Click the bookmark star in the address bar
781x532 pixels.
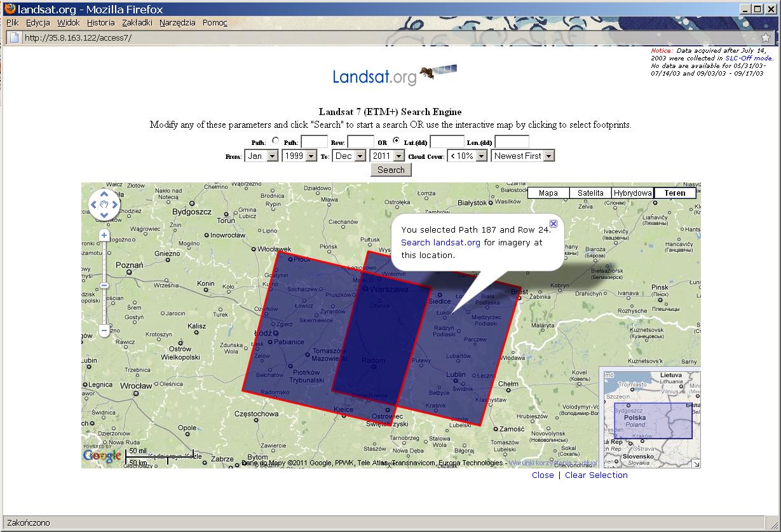tap(766, 38)
